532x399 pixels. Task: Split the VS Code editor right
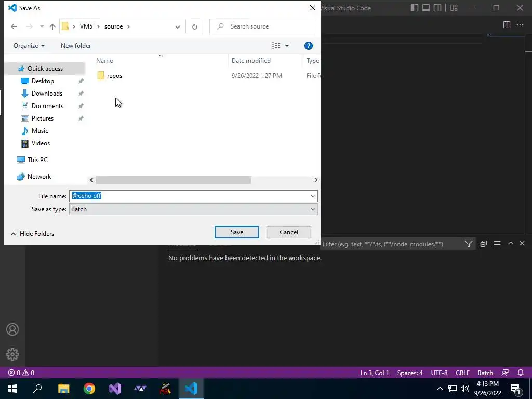[x=507, y=25]
